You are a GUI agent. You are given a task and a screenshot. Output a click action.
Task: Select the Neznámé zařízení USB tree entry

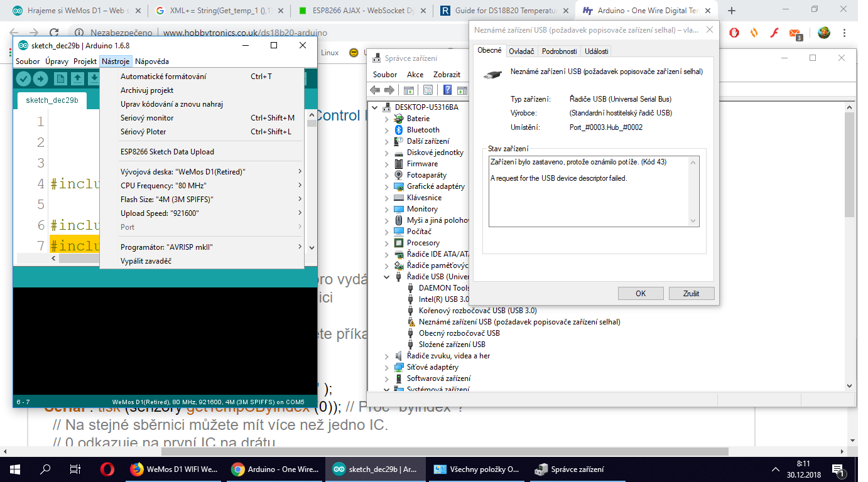tap(519, 322)
